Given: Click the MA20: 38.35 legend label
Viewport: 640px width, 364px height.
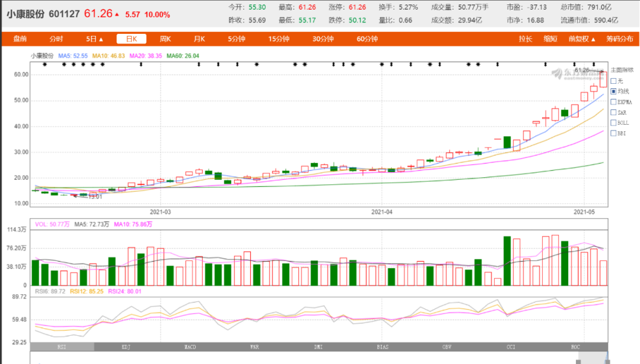Looking at the screenshot, I should pos(146,56).
